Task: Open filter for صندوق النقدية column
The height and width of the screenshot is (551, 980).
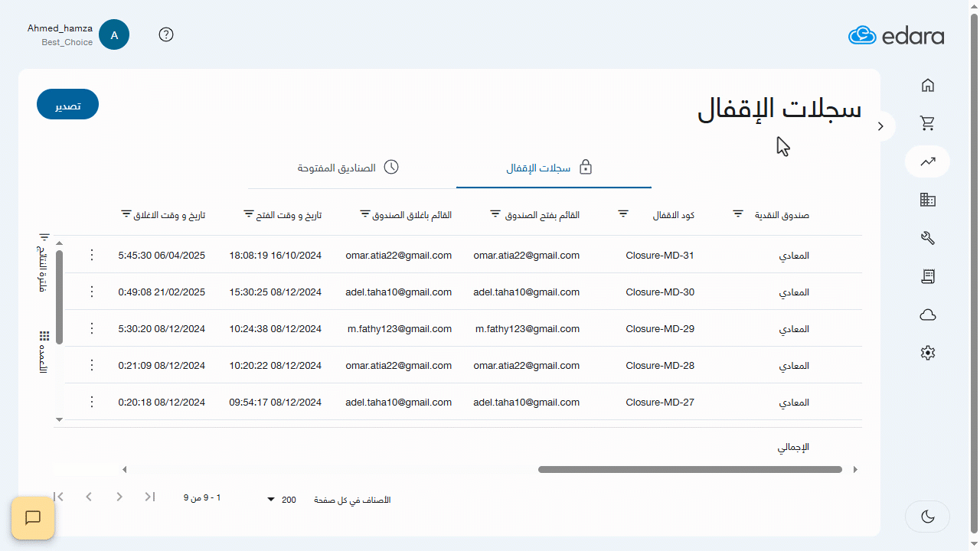Action: pos(738,214)
